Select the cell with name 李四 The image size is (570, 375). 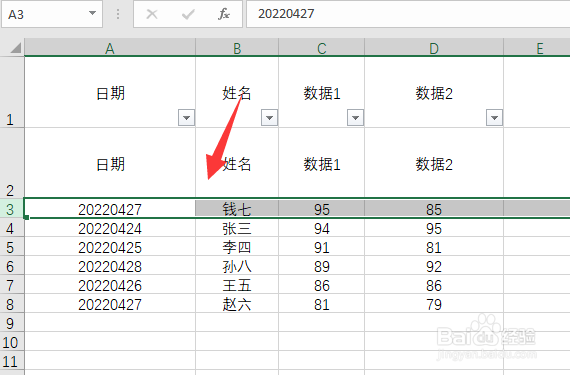pos(237,247)
